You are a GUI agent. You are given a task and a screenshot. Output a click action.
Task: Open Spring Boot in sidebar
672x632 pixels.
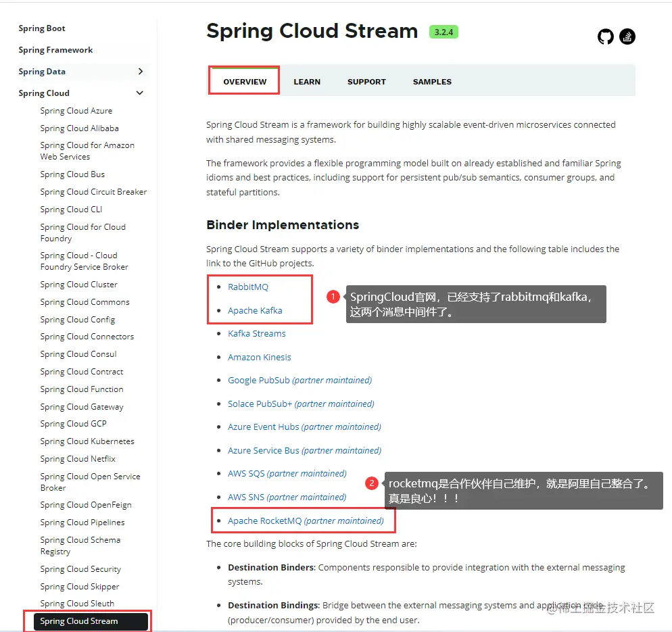[x=41, y=28]
